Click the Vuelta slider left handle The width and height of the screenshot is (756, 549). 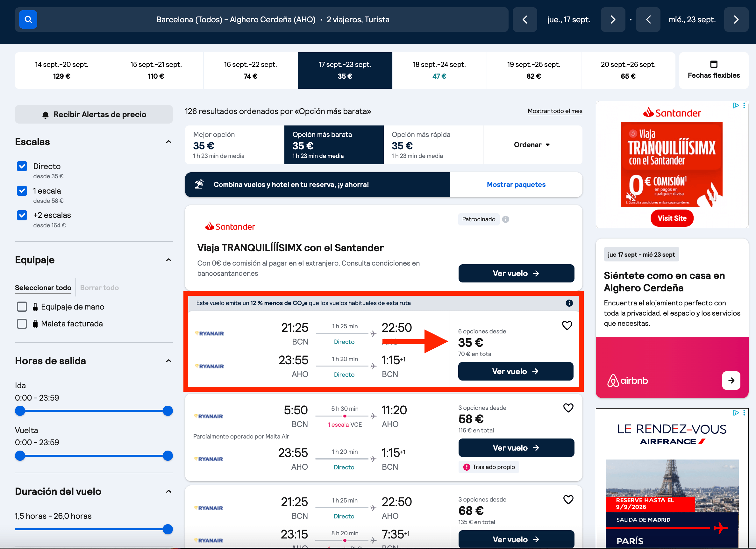click(20, 455)
